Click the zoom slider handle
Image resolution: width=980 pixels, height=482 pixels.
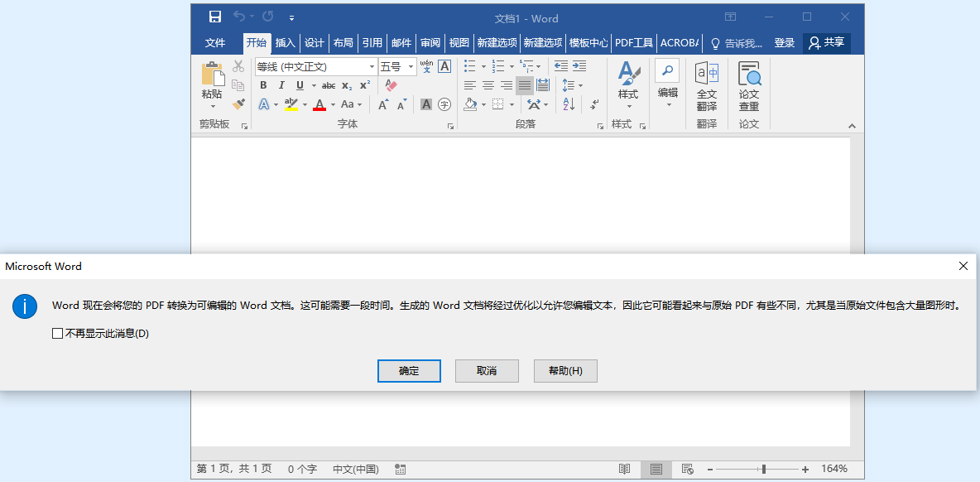click(763, 469)
